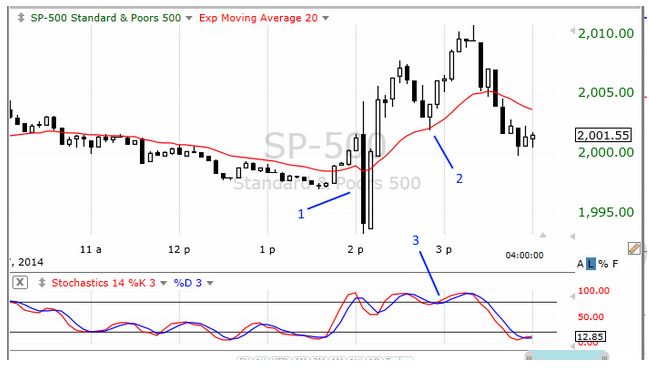The height and width of the screenshot is (371, 649).
Task: Open the Exp Moving Average 20 dropdown arrow
Action: pos(325,18)
